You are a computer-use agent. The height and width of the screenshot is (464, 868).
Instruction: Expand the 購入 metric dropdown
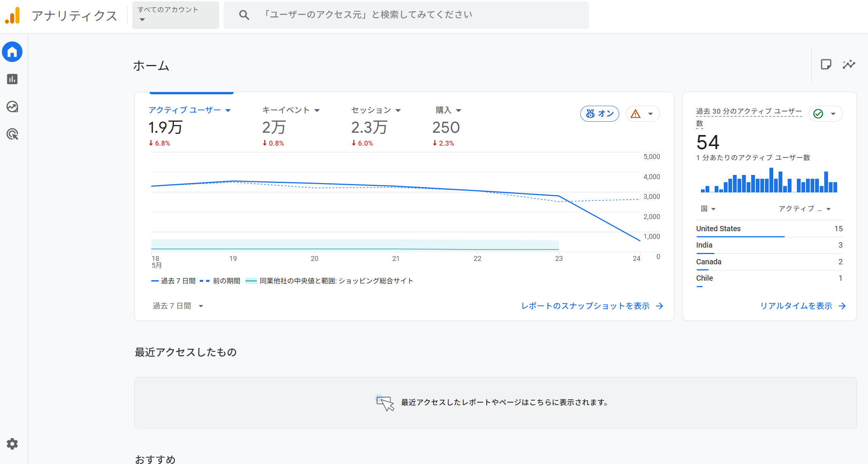tap(459, 111)
